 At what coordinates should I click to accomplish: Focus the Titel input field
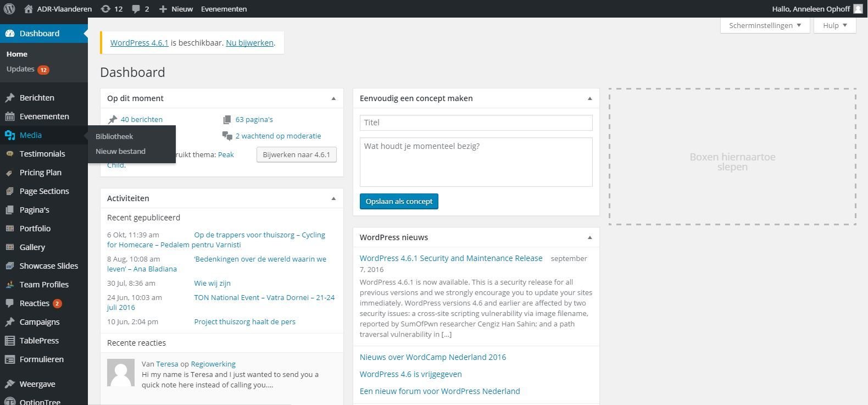tap(476, 123)
